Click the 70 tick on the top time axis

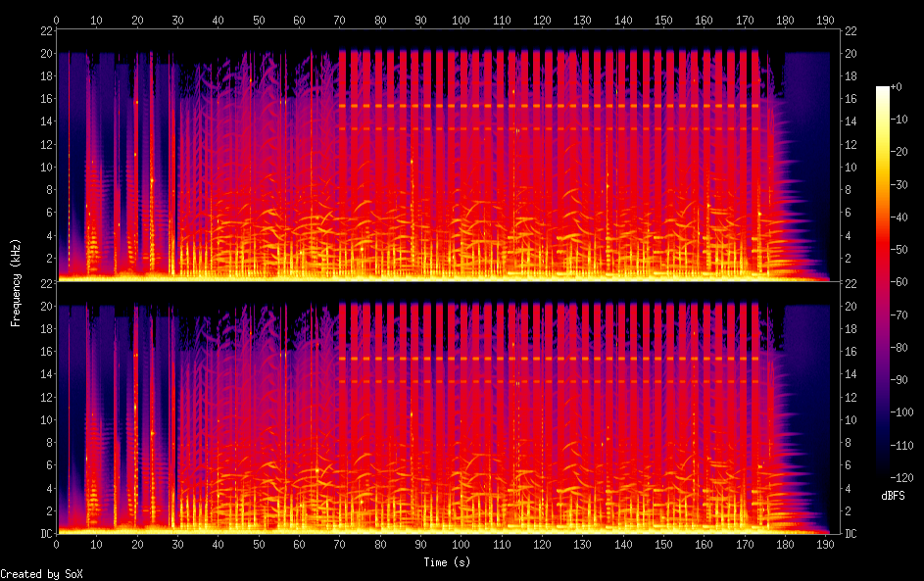(x=339, y=20)
